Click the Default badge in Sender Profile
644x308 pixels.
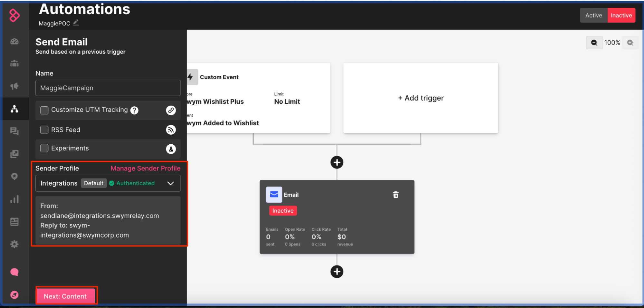pos(94,183)
